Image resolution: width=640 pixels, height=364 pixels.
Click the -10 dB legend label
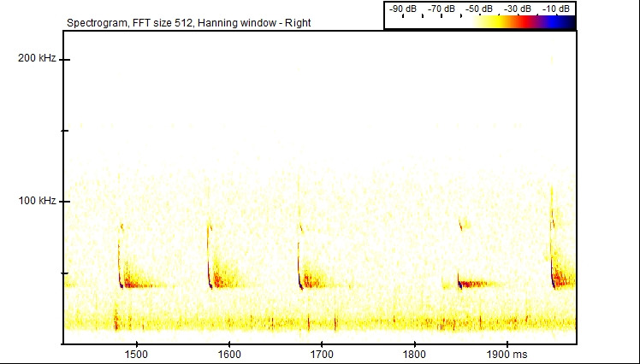pos(557,9)
